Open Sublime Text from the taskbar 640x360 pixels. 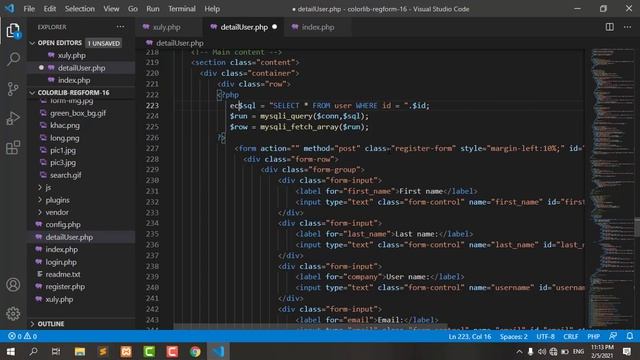(103, 351)
